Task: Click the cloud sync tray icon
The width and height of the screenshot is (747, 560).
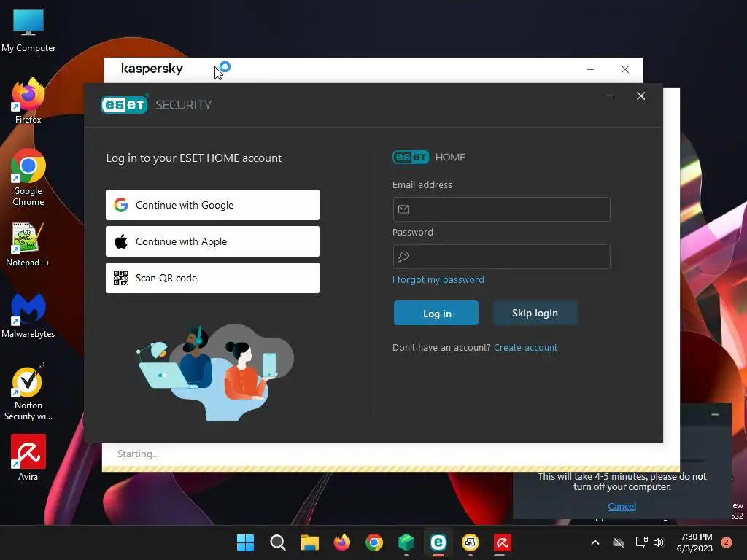Action: pyautogui.click(x=619, y=542)
